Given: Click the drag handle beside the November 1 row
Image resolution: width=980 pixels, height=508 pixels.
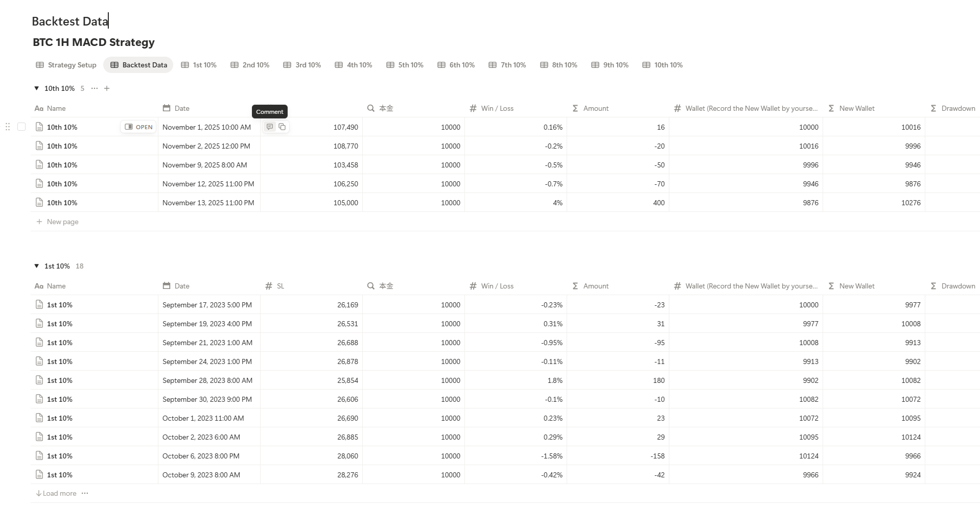Looking at the screenshot, I should (x=7, y=127).
